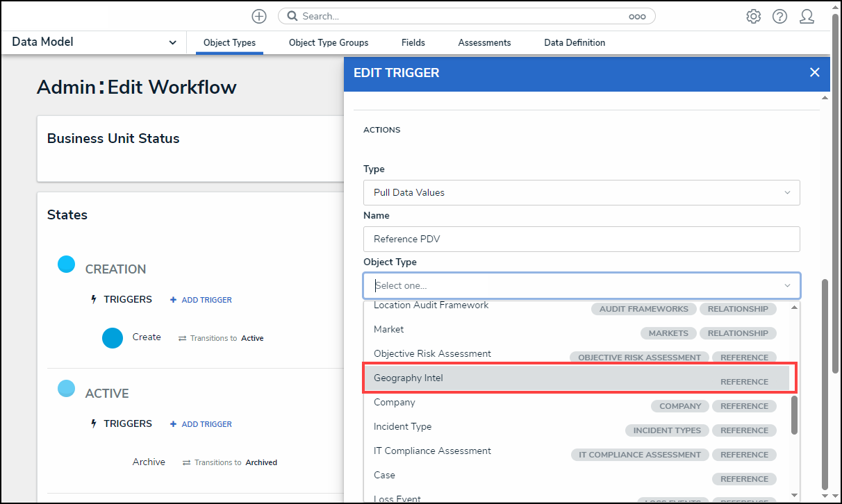Click Add Trigger under ACTIVE state

coord(201,424)
